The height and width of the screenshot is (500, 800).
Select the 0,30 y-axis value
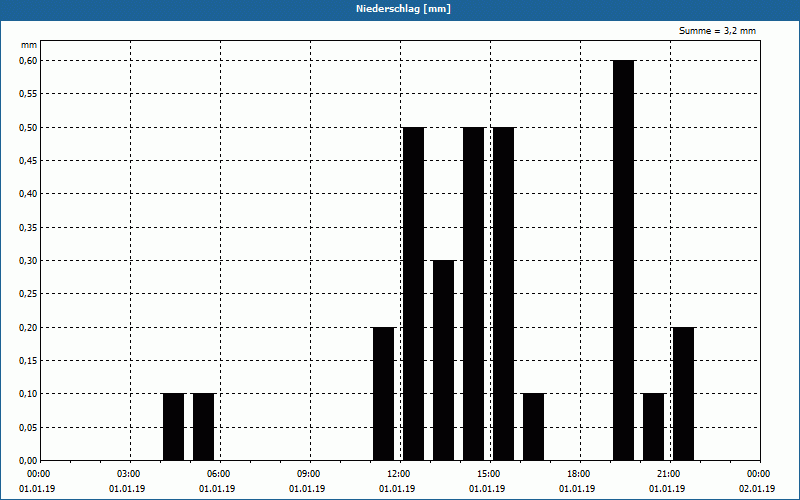[28, 261]
